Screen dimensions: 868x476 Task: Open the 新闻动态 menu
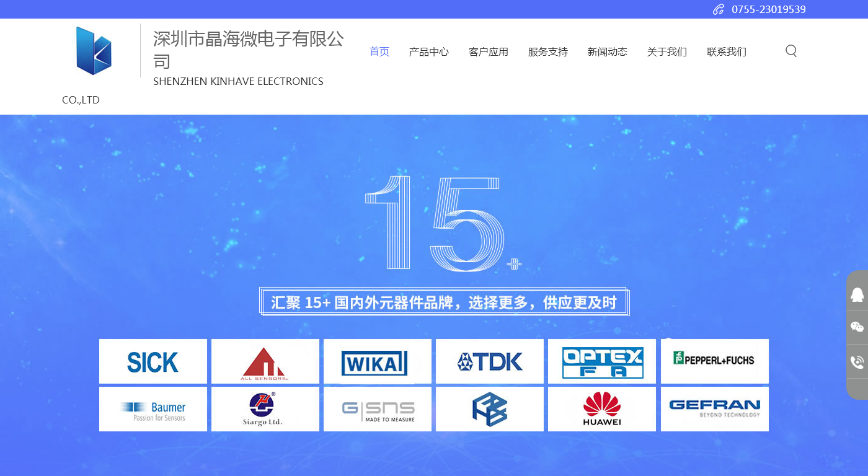pyautogui.click(x=608, y=51)
